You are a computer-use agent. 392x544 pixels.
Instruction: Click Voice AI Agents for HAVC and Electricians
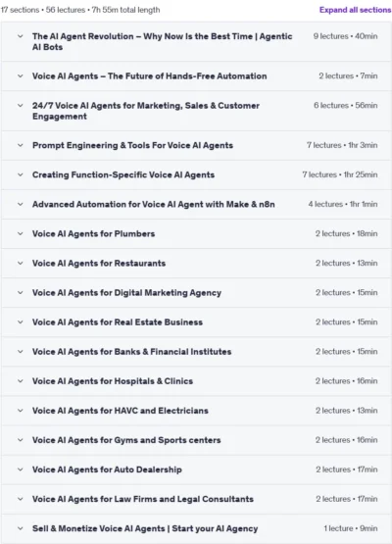pyautogui.click(x=121, y=411)
